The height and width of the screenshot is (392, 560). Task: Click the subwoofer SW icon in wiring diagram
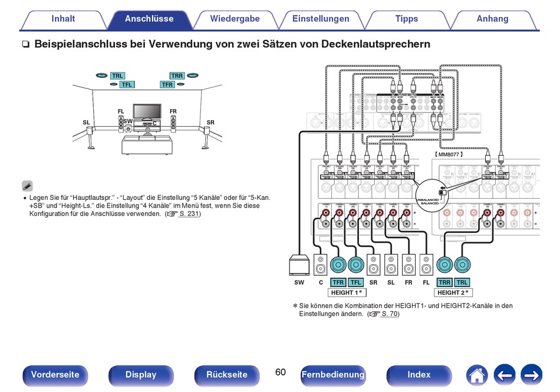299,265
